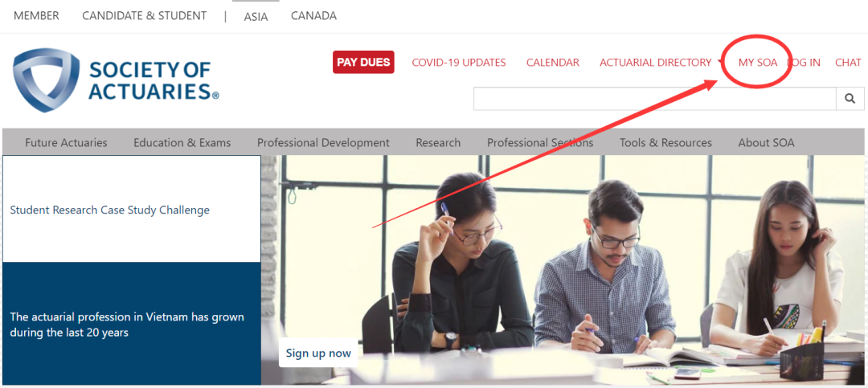Click the Sign up now button
This screenshot has width=868, height=388.
pos(318,353)
